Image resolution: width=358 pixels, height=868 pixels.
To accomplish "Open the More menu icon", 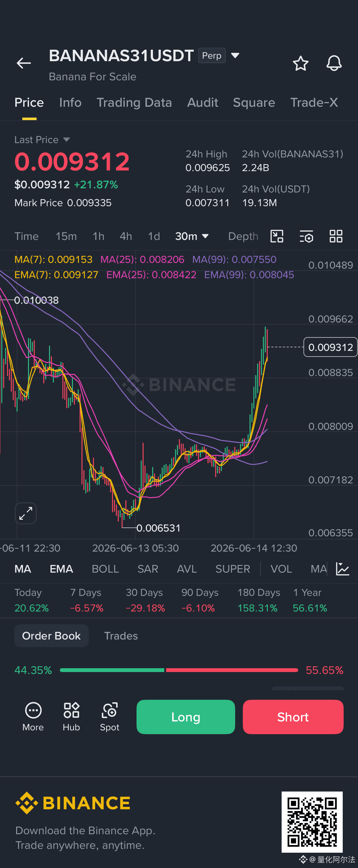I will click(x=33, y=717).
